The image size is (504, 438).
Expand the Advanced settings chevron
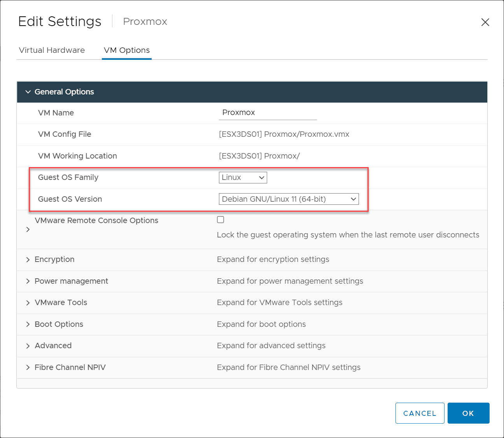(x=28, y=346)
